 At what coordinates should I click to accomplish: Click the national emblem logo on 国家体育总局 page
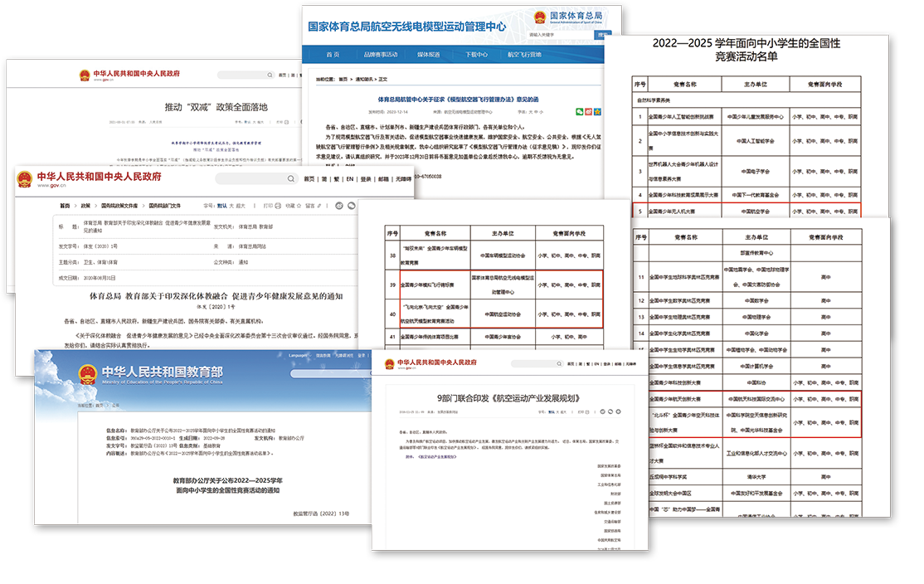tap(540, 17)
